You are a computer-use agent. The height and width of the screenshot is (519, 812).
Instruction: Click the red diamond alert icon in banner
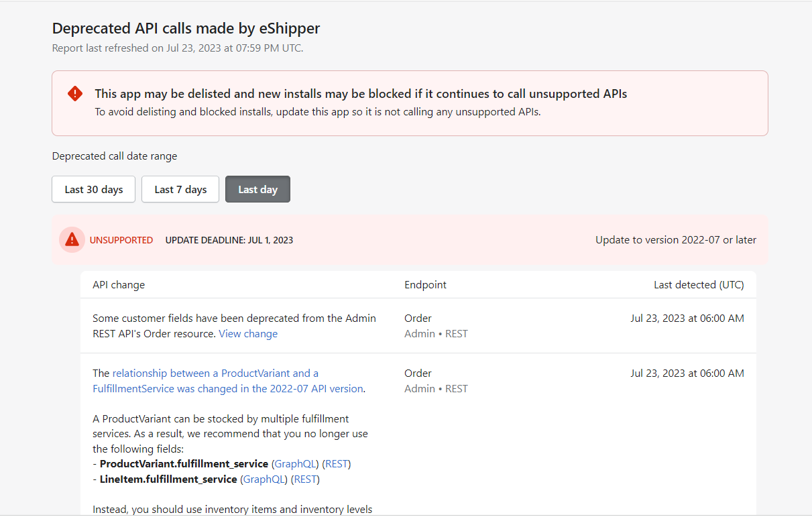[x=75, y=94]
